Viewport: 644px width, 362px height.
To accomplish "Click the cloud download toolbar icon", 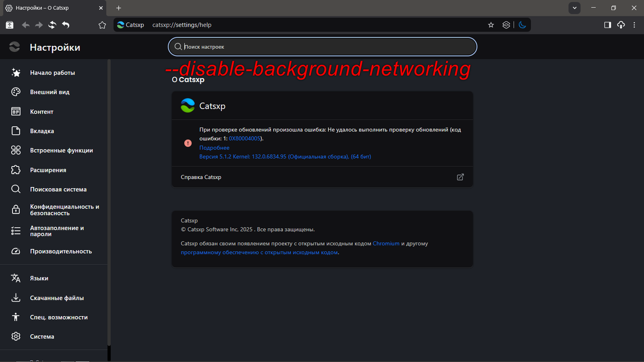I will 620,24.
